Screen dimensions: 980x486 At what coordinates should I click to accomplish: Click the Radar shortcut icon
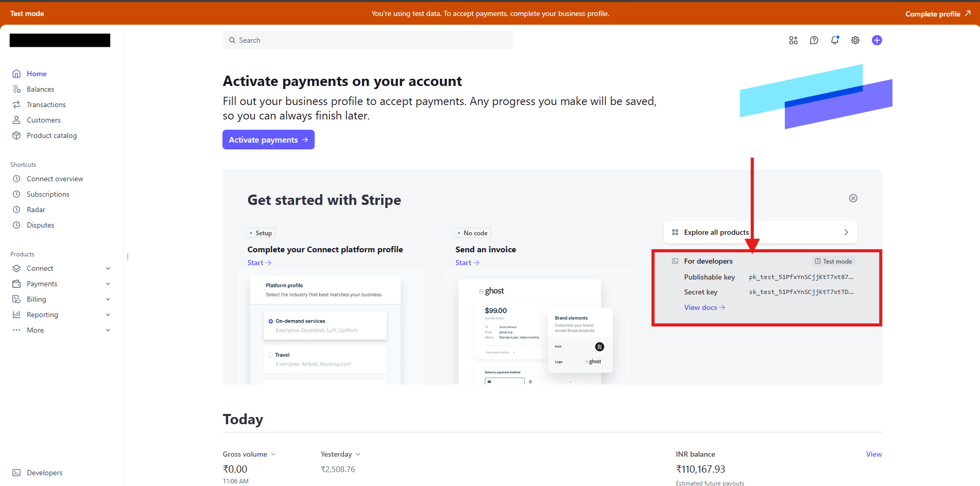click(x=16, y=210)
